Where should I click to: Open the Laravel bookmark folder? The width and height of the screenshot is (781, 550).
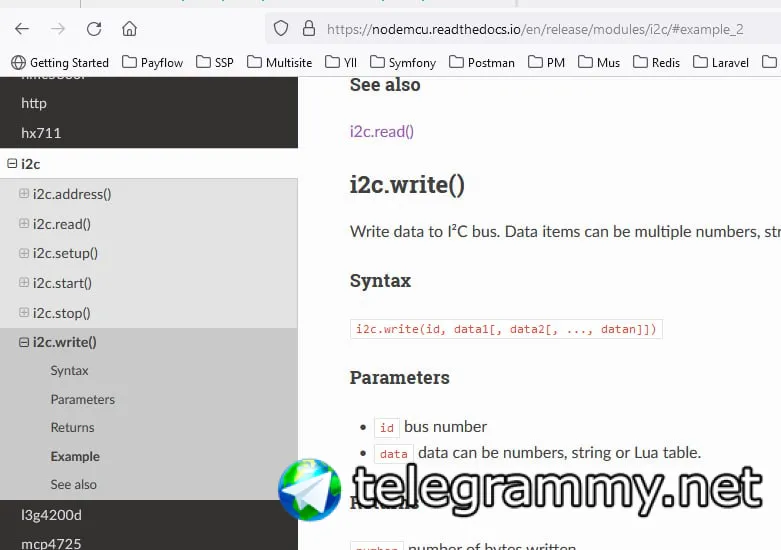click(721, 63)
